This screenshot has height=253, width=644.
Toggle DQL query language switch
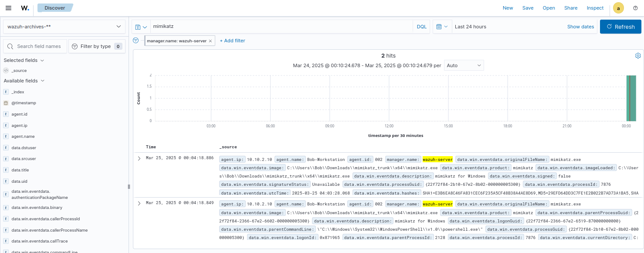[x=421, y=27]
